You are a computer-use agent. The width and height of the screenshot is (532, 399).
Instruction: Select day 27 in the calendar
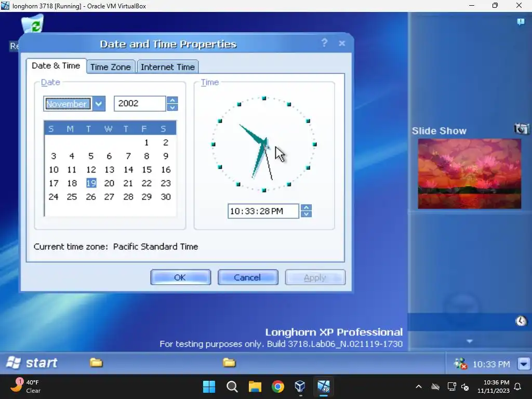[x=109, y=197]
